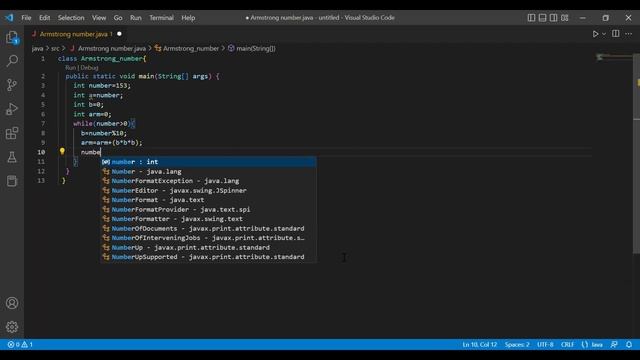Open the Run menu
The image size is (640, 360).
tap(136, 18)
